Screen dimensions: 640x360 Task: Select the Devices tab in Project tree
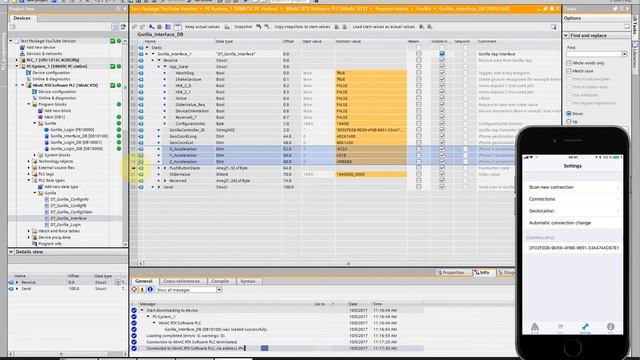[x=22, y=18]
